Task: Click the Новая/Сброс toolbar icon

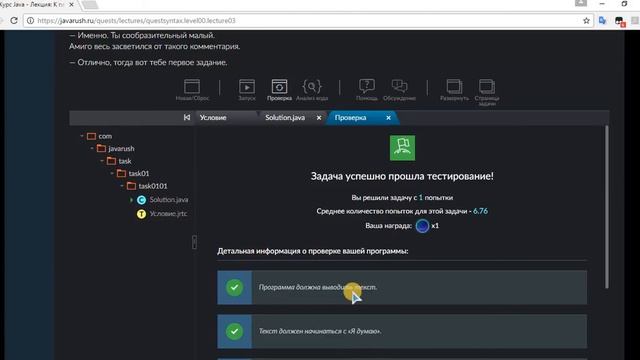Action: tap(192, 90)
